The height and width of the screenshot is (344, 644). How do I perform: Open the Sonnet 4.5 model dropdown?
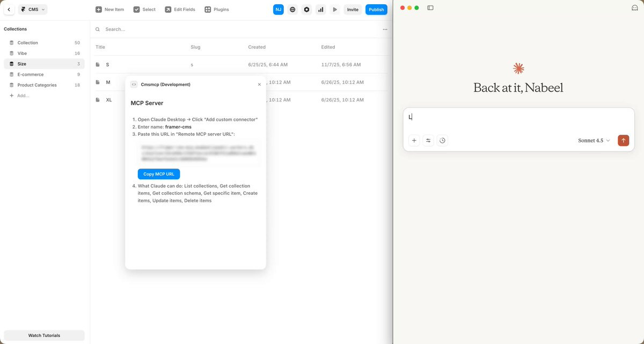coord(594,141)
